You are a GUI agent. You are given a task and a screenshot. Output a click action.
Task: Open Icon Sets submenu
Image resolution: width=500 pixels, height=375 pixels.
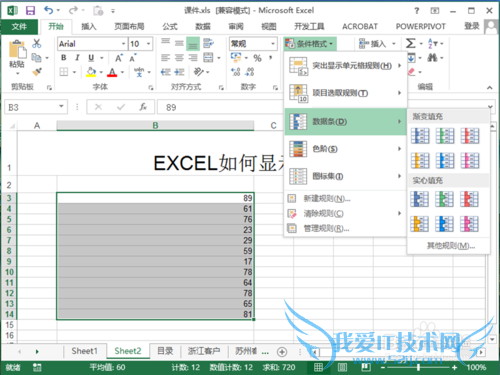(345, 176)
